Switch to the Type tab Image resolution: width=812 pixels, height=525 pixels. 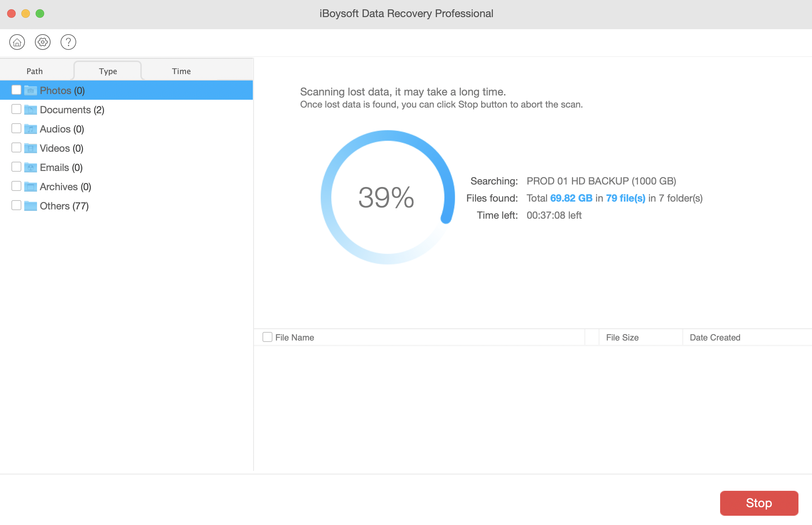(x=108, y=71)
